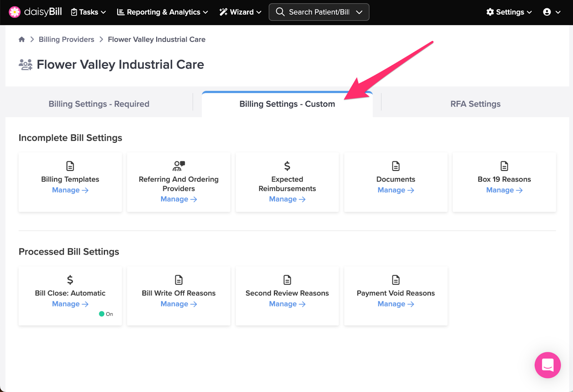Click the Tasks clipboard icon
The width and height of the screenshot is (573, 392).
click(74, 12)
